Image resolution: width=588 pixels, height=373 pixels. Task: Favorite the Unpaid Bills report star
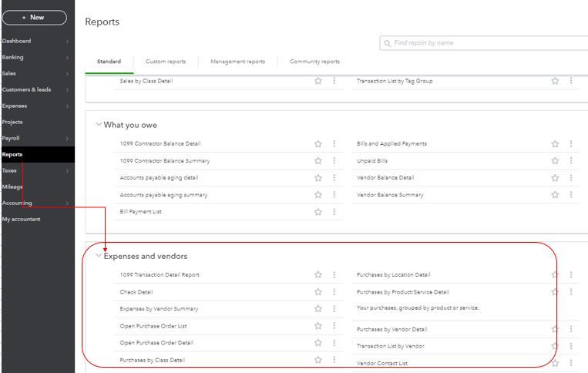tap(555, 161)
